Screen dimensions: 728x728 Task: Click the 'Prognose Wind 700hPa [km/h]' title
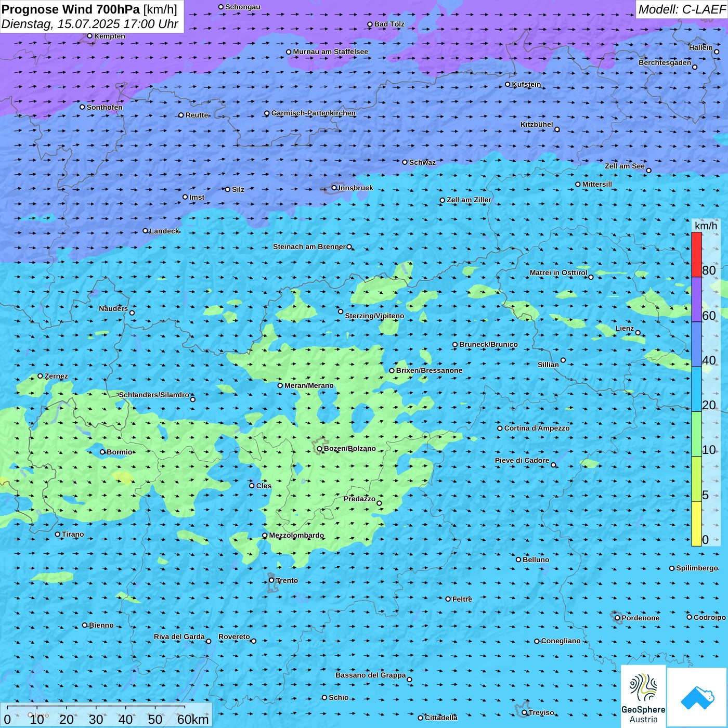pyautogui.click(x=89, y=9)
